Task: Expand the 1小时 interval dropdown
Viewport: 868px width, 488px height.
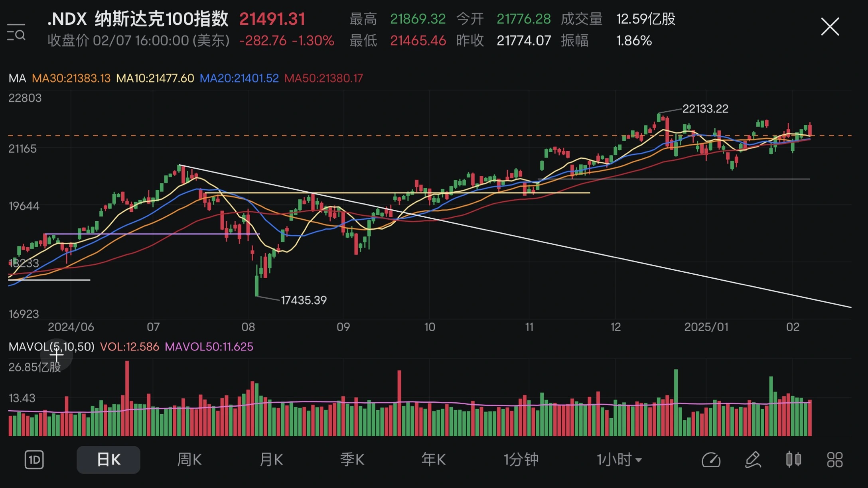Action: pos(619,460)
